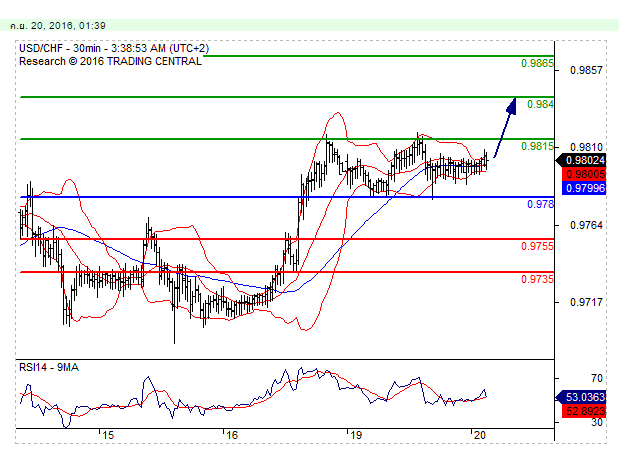This screenshot has width=619, height=463.
Task: Click the date 15 on time axis
Action: [108, 435]
